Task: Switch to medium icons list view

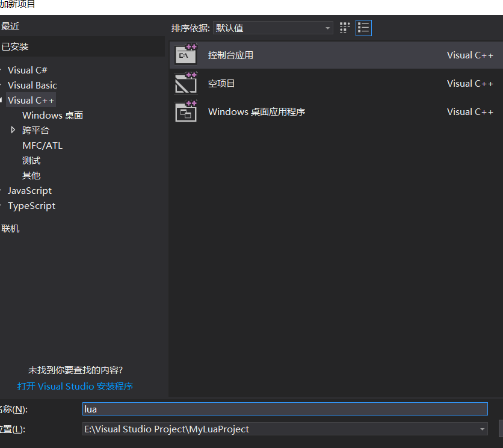Action: tap(363, 28)
